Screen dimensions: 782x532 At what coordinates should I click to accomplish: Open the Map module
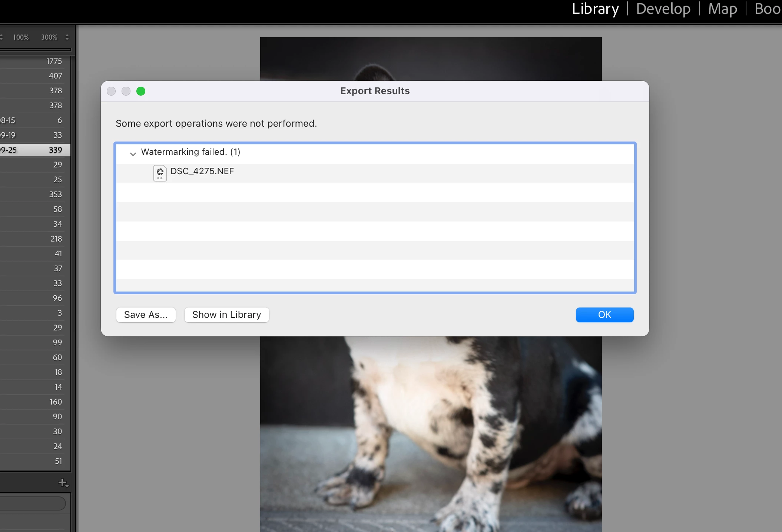[722, 9]
